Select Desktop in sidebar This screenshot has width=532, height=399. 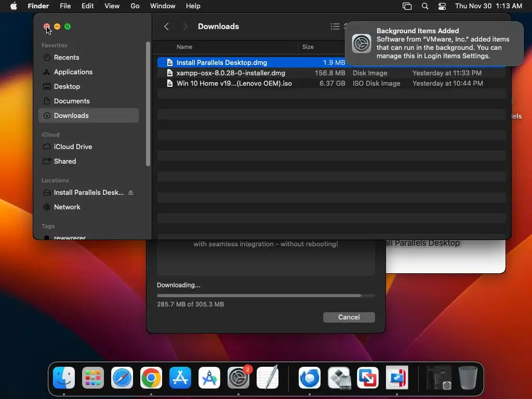pyautogui.click(x=88, y=87)
